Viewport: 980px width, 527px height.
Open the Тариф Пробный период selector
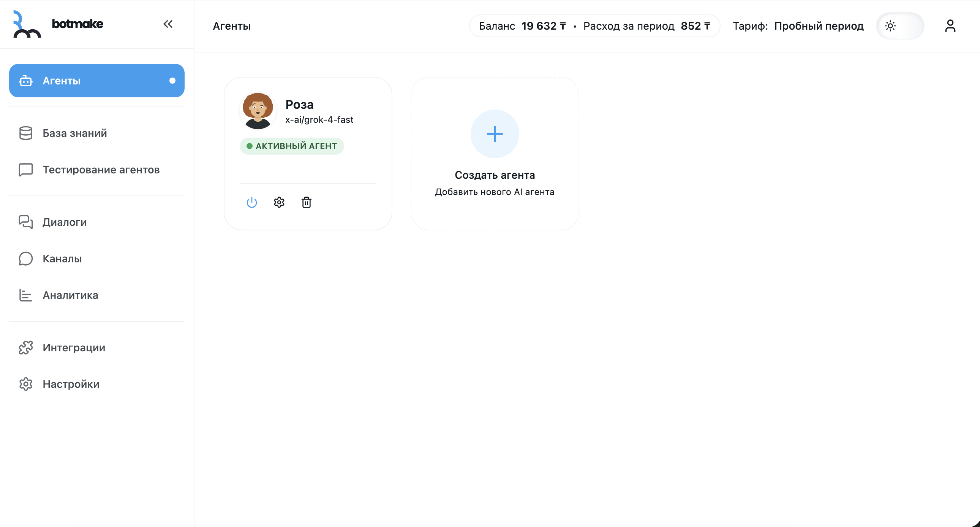pos(819,26)
